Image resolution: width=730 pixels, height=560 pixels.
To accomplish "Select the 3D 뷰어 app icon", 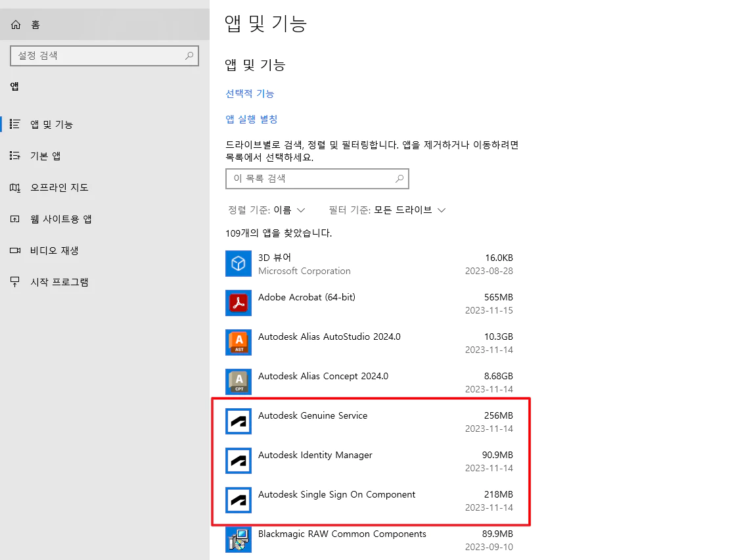I will [x=239, y=264].
